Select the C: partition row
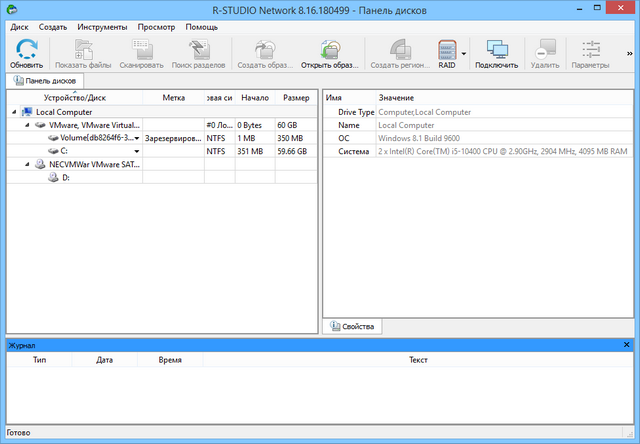Viewport: 640px width, 444px height. pos(162,151)
